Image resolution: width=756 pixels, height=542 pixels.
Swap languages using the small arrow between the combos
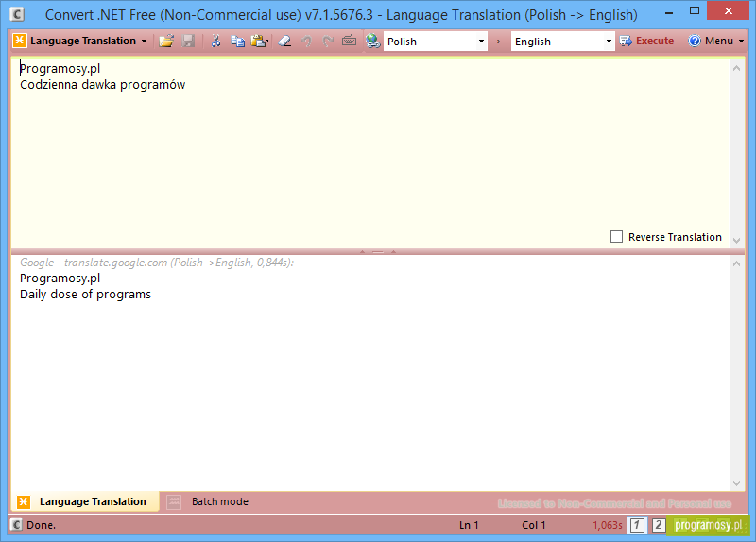499,42
